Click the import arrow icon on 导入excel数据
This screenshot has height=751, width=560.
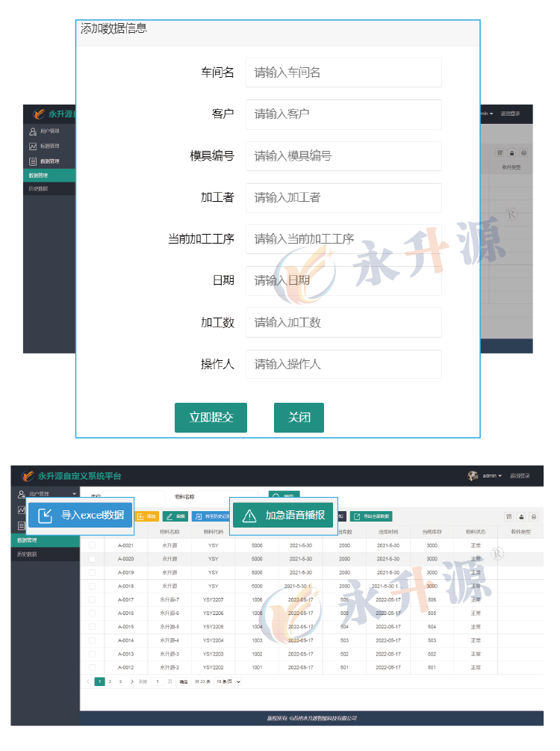[x=46, y=515]
